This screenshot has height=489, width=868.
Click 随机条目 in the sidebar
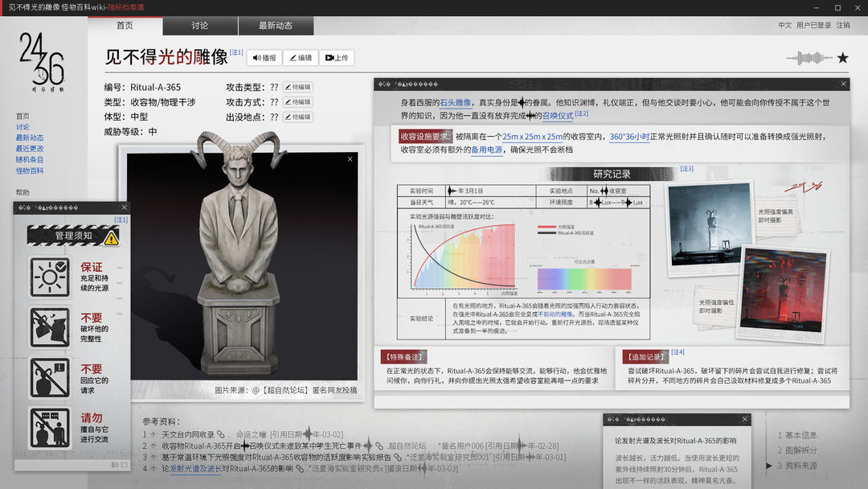coord(30,159)
